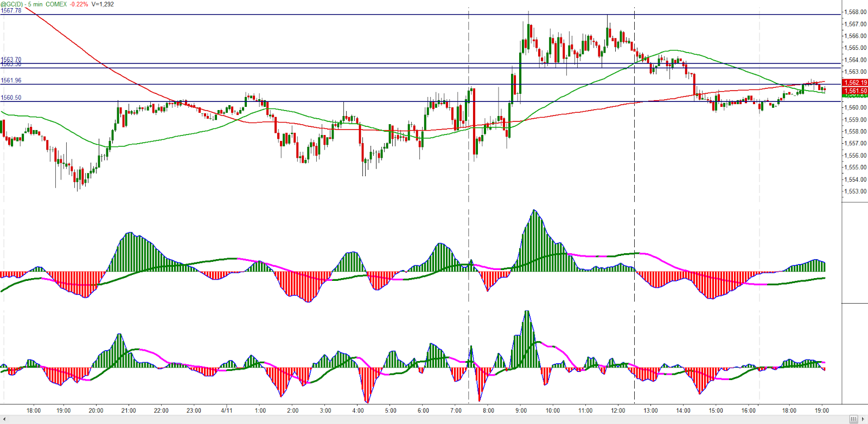Click the 1:00 time axis label
This screenshot has height=424, width=868.
click(x=260, y=410)
